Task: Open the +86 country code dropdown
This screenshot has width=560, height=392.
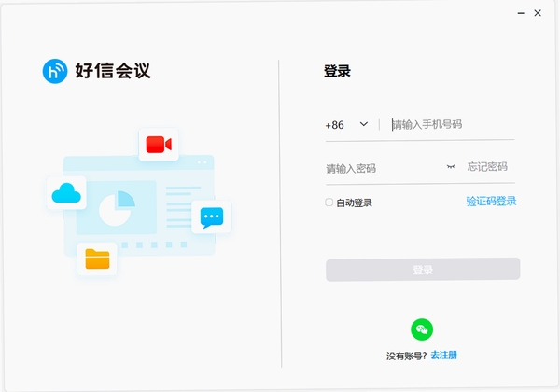Action: point(346,124)
